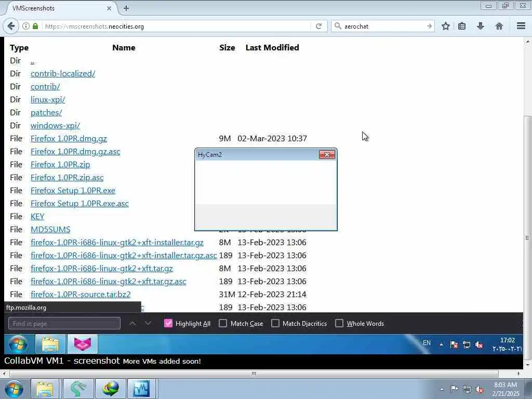Image resolution: width=532 pixels, height=399 pixels.
Task: Open the contrib/ directory link
Action: tap(45, 87)
